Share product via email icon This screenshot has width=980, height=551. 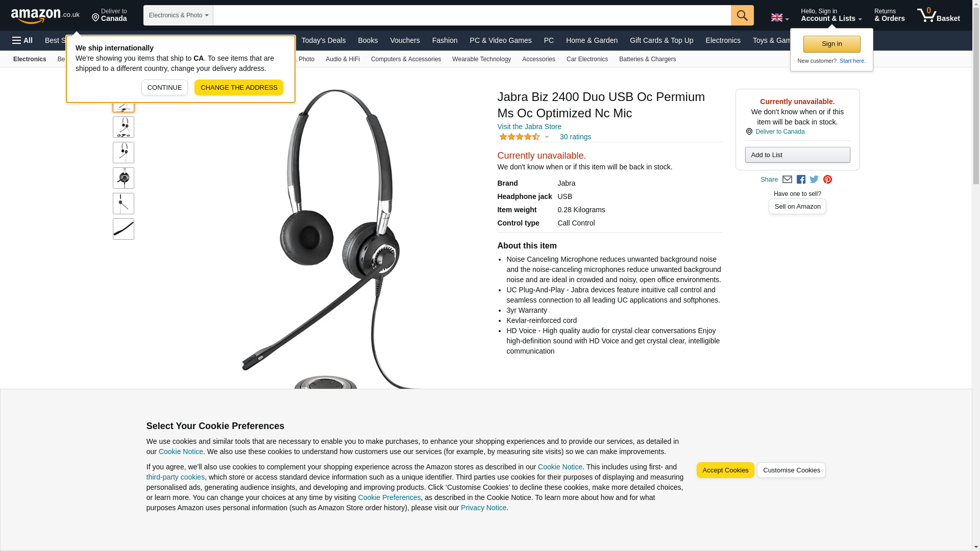pyautogui.click(x=787, y=180)
